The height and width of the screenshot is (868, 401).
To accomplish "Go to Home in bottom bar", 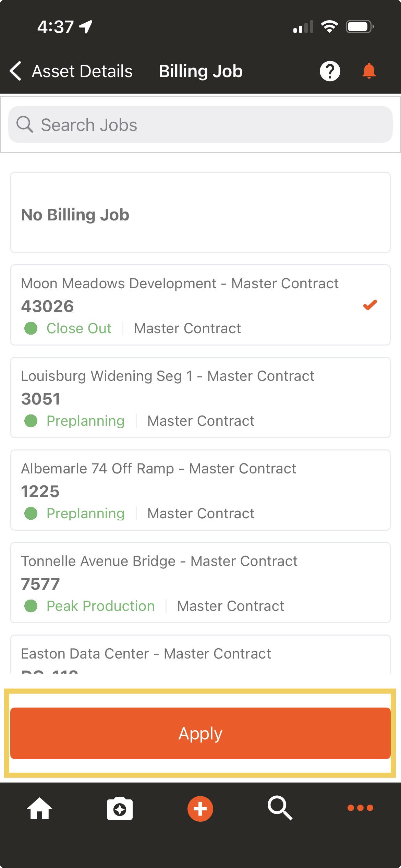I will point(39,808).
